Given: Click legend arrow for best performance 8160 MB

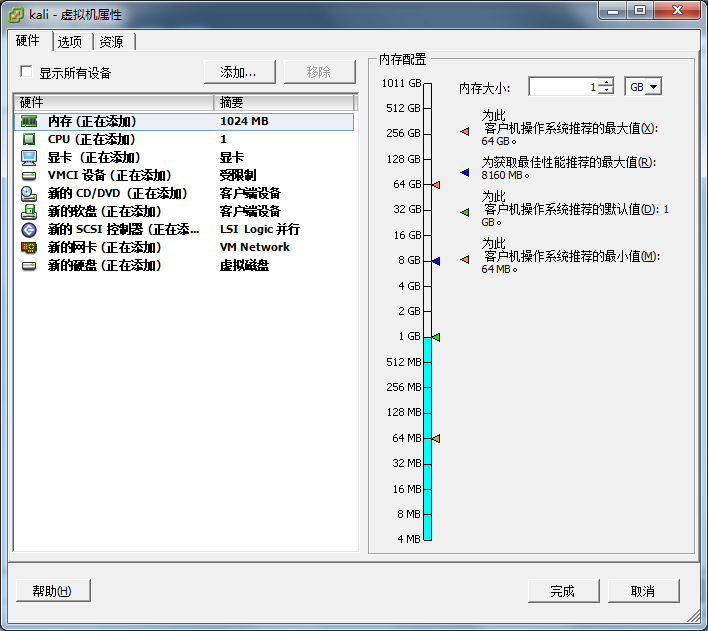Looking at the screenshot, I should 465,172.
